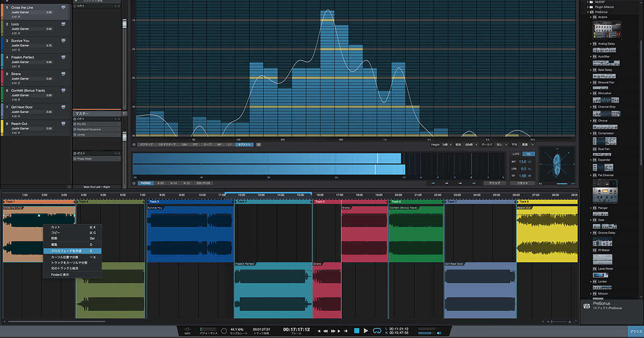The image size is (644, 338).
Task: Click the edit-song icon on Cross the Line row
Action: pos(64,8)
